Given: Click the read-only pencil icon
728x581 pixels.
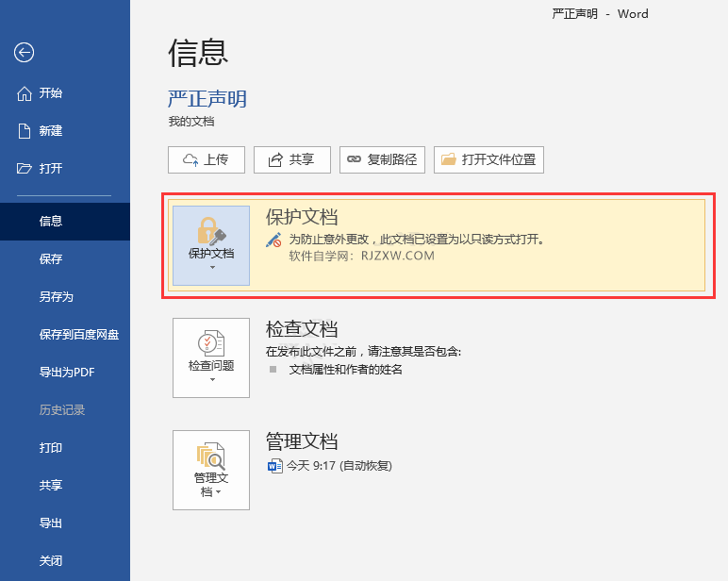Looking at the screenshot, I should (273, 240).
